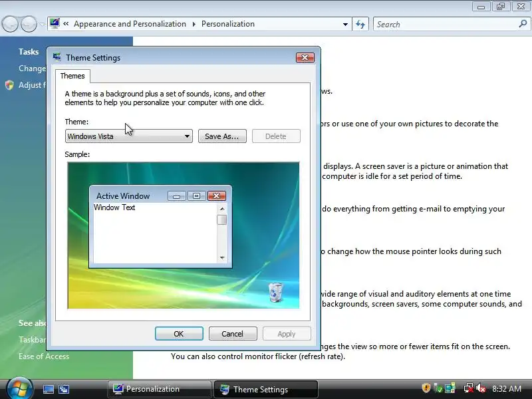
Task: Click the Window Text in sample preview
Action: pos(114,207)
